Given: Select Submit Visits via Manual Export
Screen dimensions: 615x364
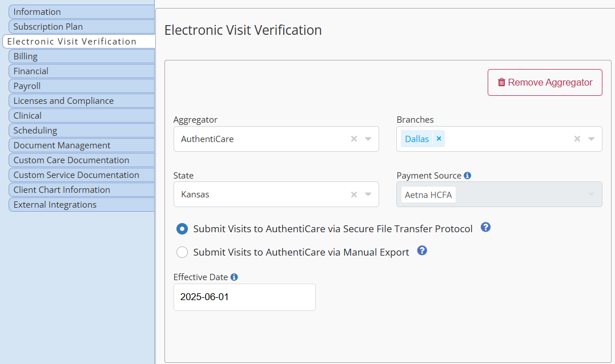Looking at the screenshot, I should (182, 252).
